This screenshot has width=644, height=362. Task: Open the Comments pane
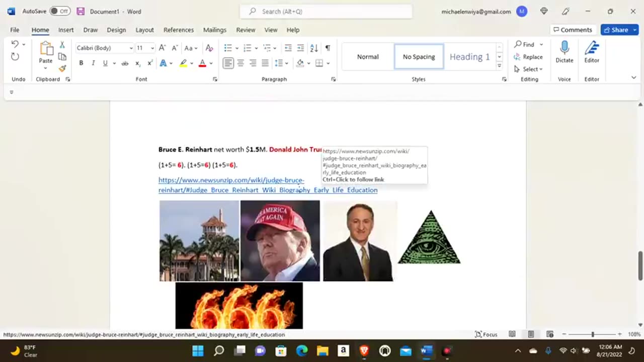[573, 30]
